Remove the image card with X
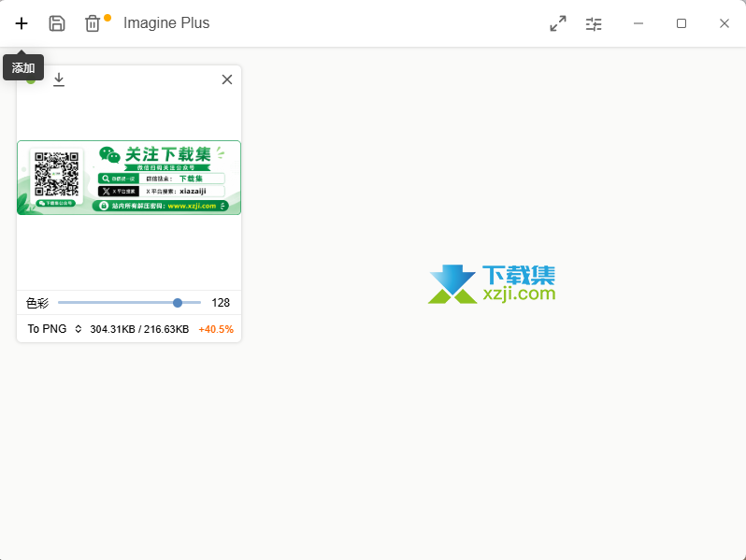 coord(227,79)
